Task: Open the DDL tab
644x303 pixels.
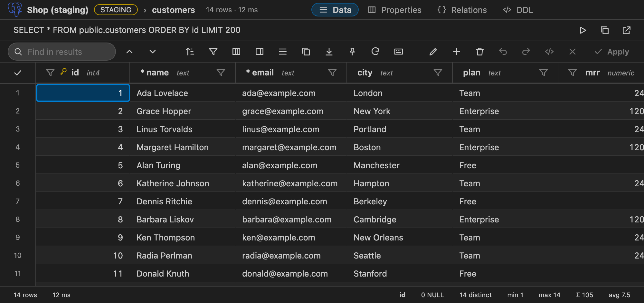Action: click(x=518, y=10)
